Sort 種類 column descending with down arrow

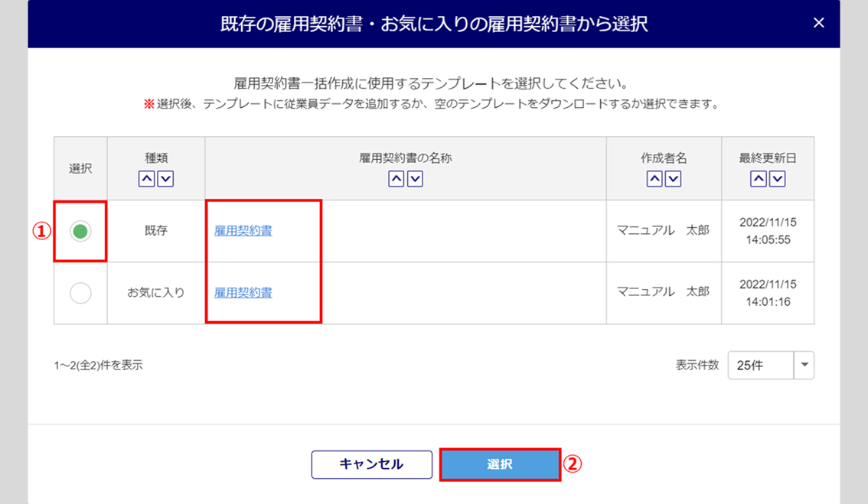tap(165, 179)
